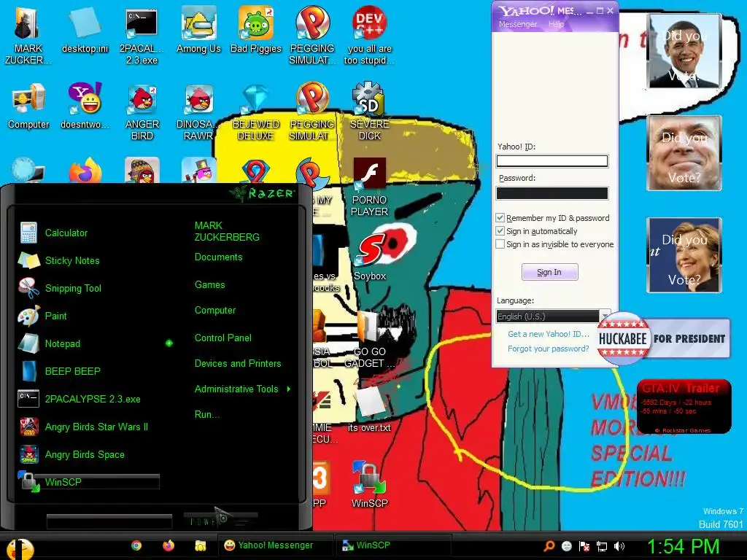The height and width of the screenshot is (560, 747).
Task: Launch Bad Piggies desktop shortcut
Action: pos(256,31)
